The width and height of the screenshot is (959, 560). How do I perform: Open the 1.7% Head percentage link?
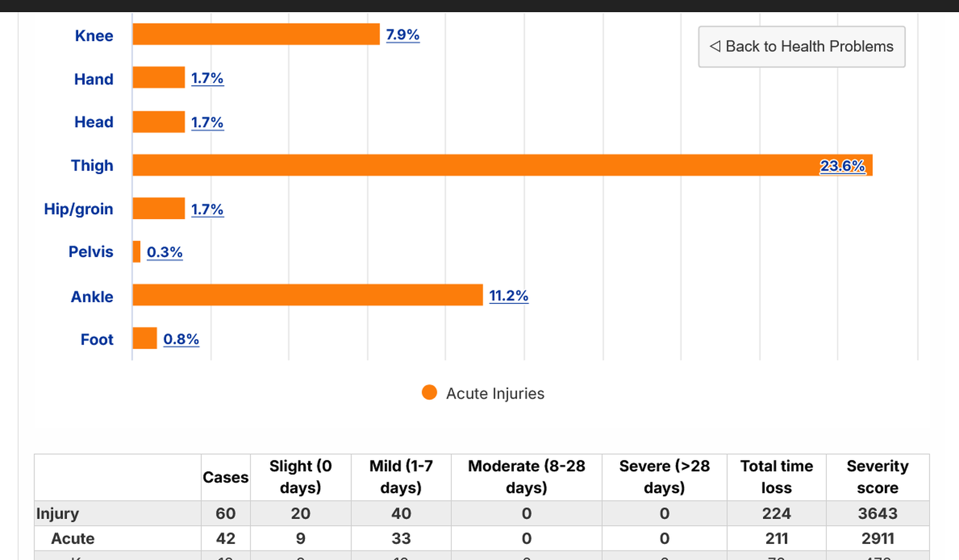coord(207,122)
